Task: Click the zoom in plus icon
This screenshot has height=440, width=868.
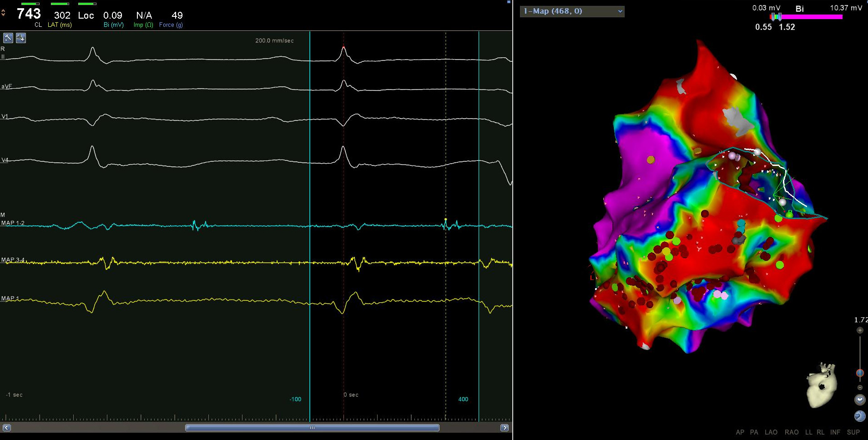Action: 859,330
